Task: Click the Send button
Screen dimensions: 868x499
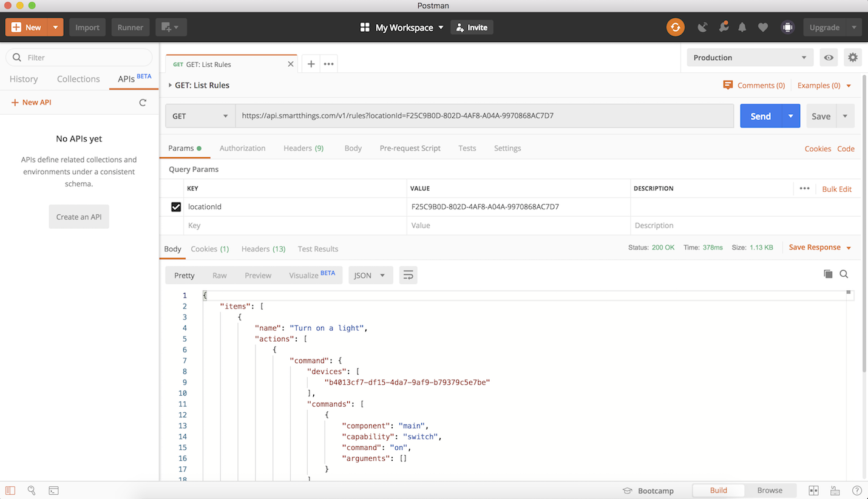Action: point(761,116)
